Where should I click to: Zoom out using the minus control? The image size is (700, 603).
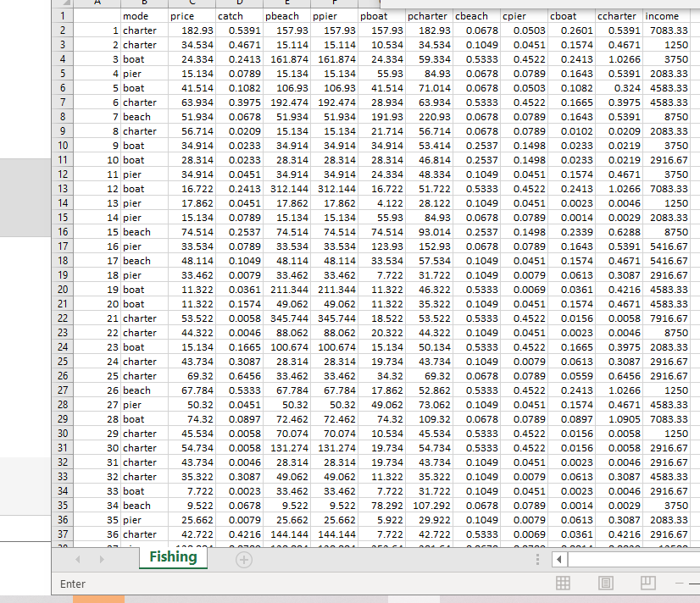[681, 583]
